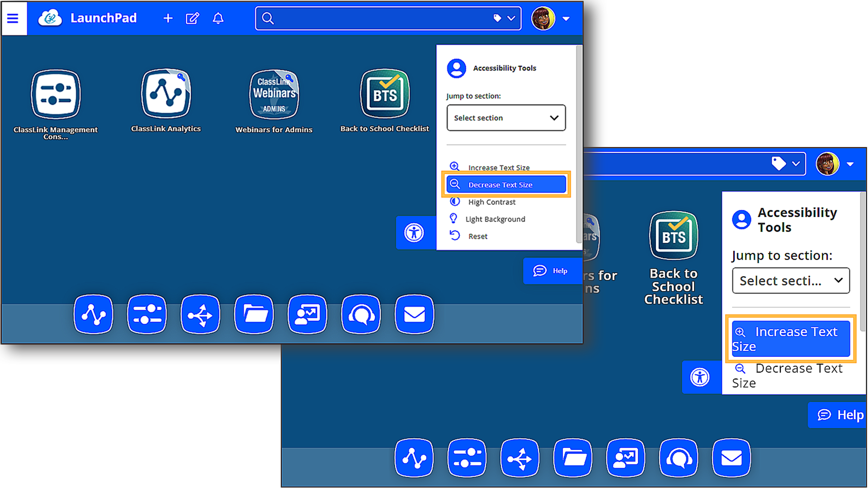Open the Select section dropdown

(506, 118)
